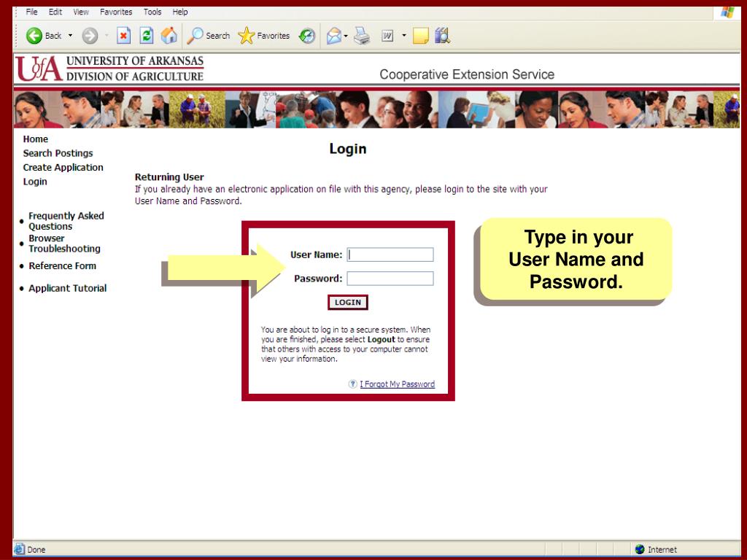Show browsing History clock icon
The width and height of the screenshot is (747, 560).
pyautogui.click(x=307, y=36)
